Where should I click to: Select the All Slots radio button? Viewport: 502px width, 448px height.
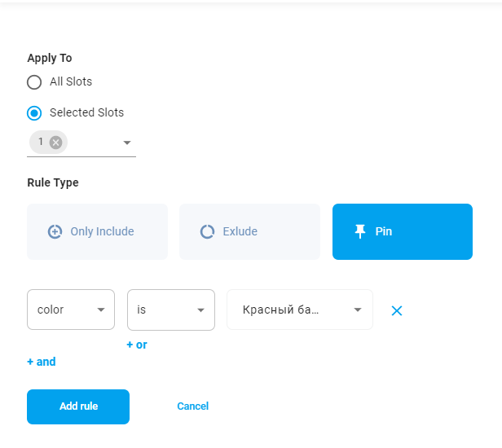coord(34,82)
